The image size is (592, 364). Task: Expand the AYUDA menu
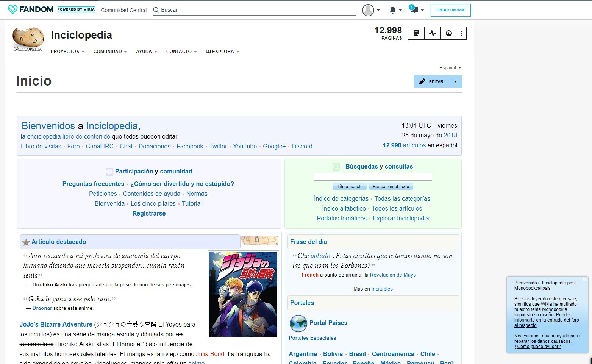(147, 52)
